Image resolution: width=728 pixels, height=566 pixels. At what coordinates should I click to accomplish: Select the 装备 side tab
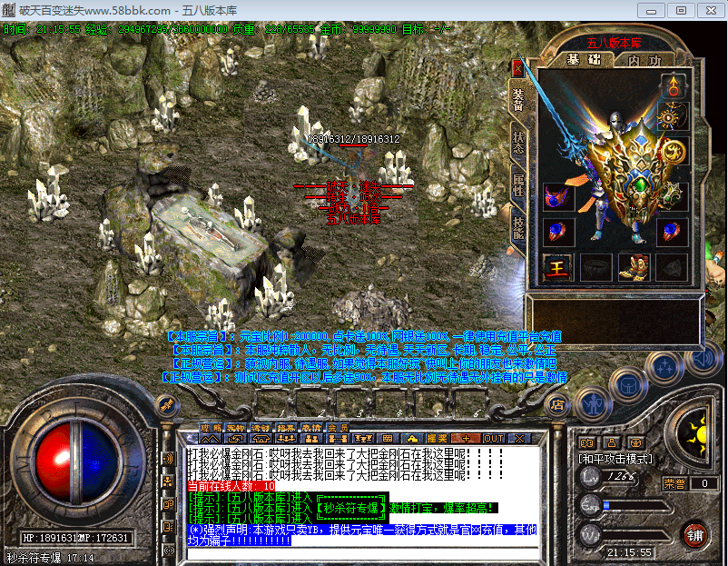click(x=518, y=100)
